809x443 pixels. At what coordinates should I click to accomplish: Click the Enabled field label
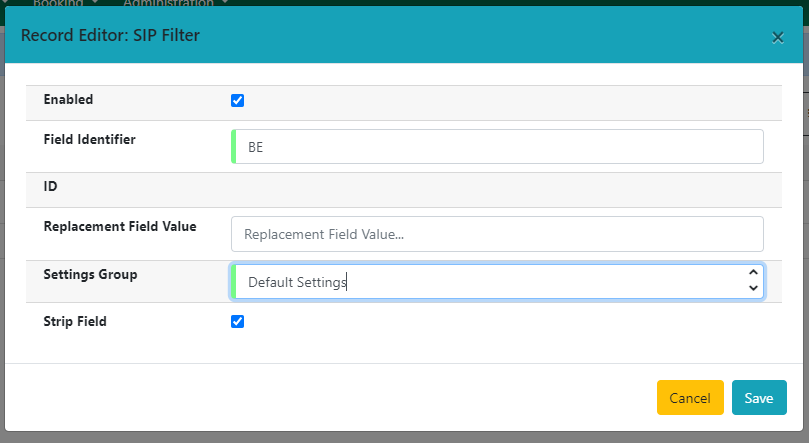[68, 100]
